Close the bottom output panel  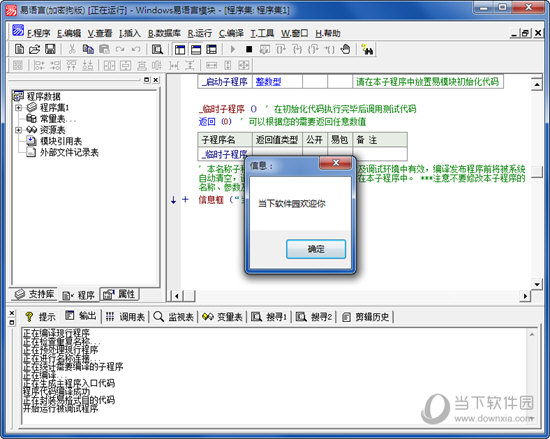click(12, 313)
